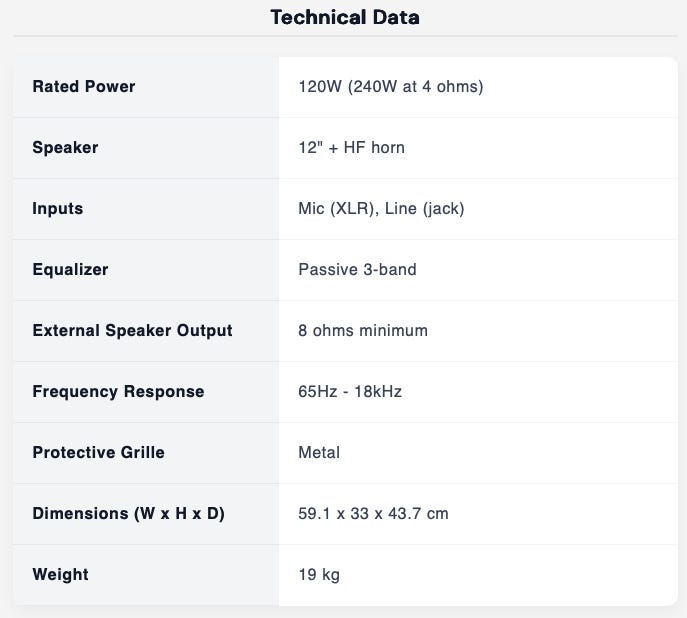Select the Inputs label

tap(58, 208)
